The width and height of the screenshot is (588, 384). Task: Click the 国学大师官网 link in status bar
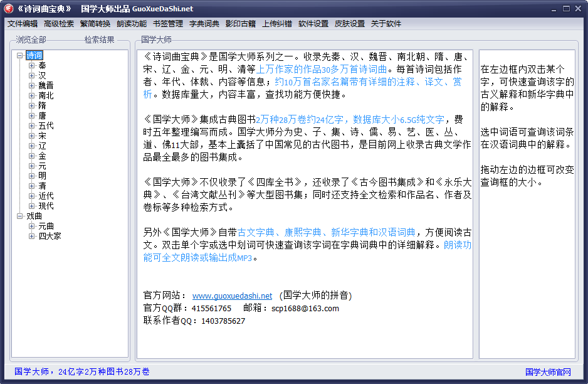click(548, 372)
